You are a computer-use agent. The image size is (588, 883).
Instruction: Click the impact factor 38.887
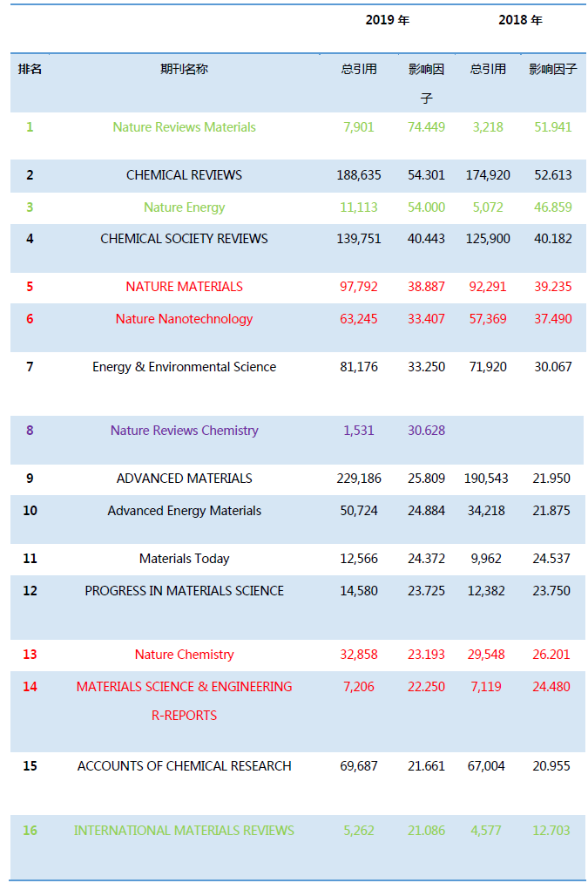click(426, 287)
